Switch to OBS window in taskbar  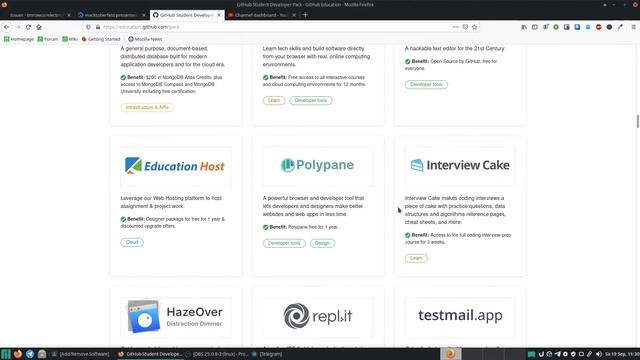217,354
